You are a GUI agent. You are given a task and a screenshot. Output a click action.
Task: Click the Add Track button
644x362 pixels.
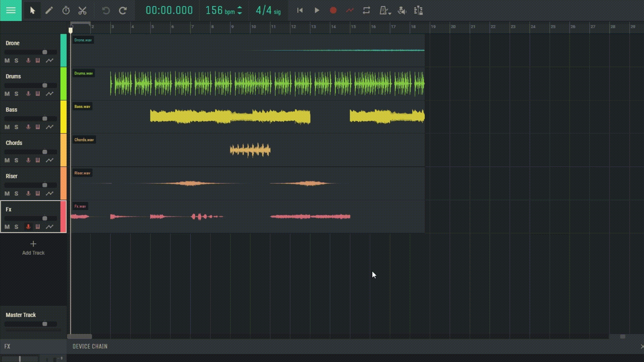point(33,248)
